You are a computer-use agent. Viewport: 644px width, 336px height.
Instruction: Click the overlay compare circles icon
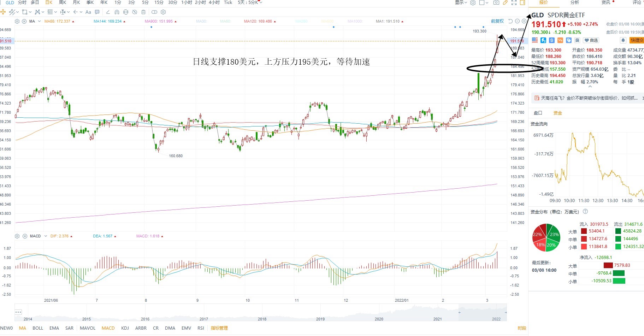154,12
